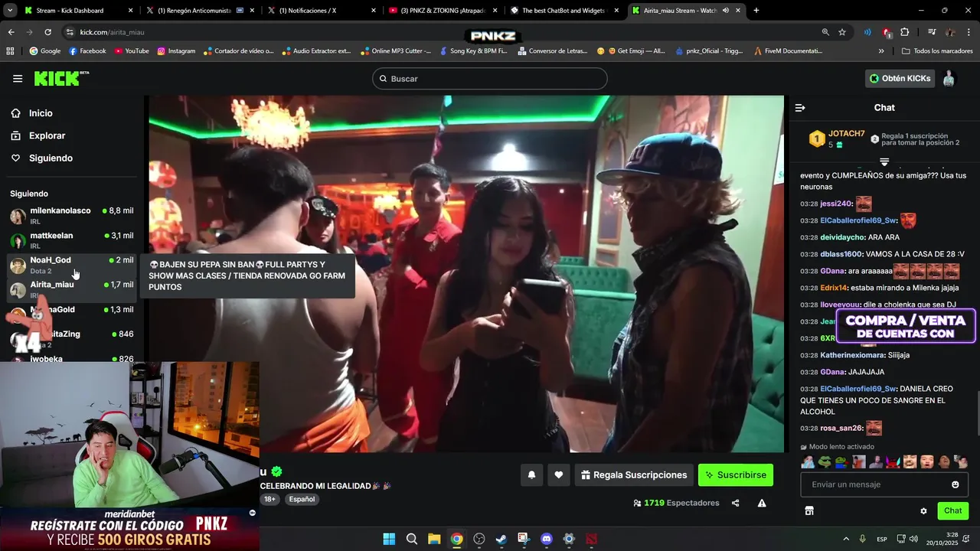Open NoaH_God channel in following list
This screenshot has height=551, width=980.
point(72,265)
